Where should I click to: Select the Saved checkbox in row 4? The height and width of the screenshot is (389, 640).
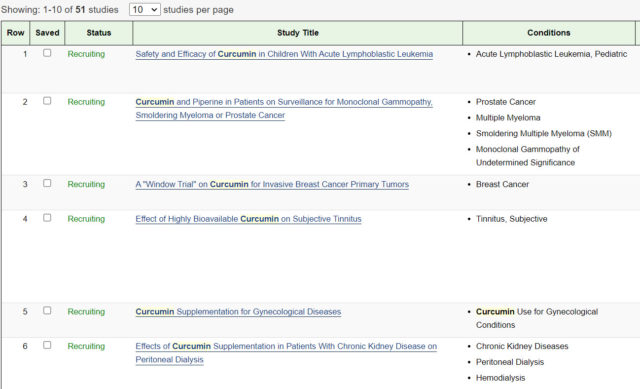pyautogui.click(x=47, y=218)
